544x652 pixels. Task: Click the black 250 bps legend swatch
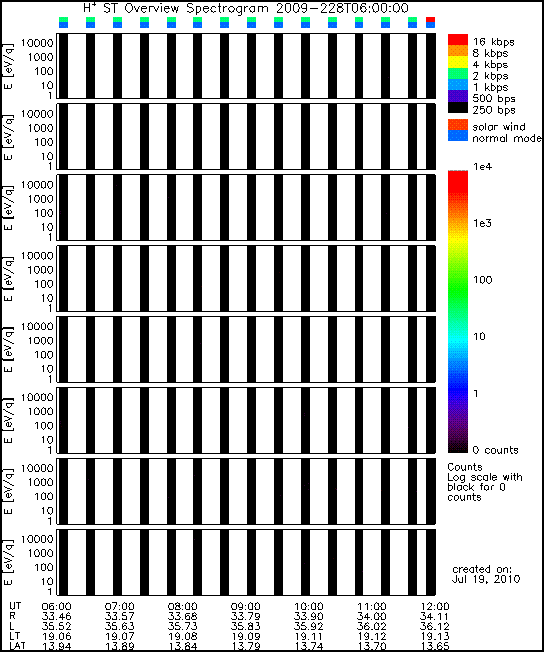[457, 107]
